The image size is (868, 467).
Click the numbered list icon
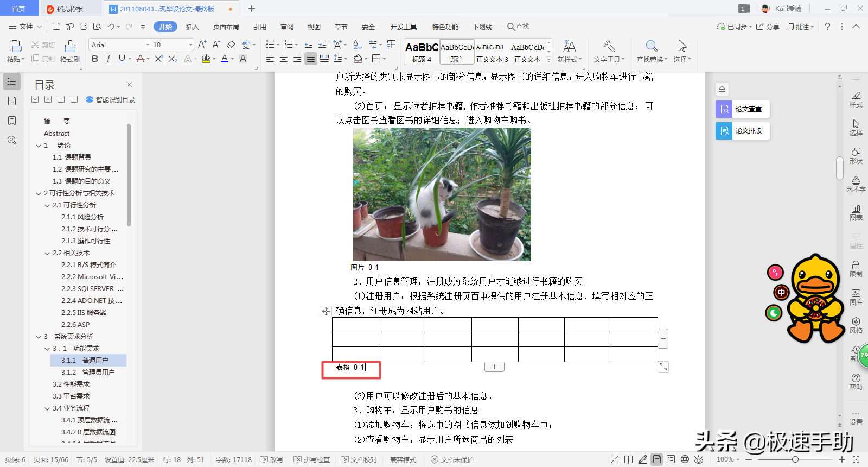pos(289,45)
